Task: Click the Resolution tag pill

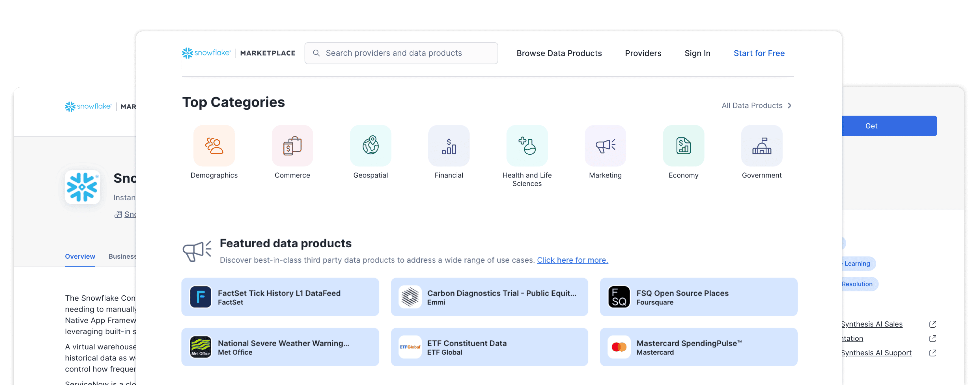Action: [x=860, y=284]
